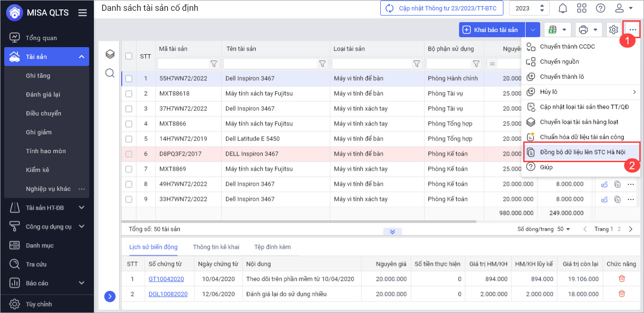Screen dimensions: 644x313
Task: Click the search magnifier in left panel
Action: (110, 73)
